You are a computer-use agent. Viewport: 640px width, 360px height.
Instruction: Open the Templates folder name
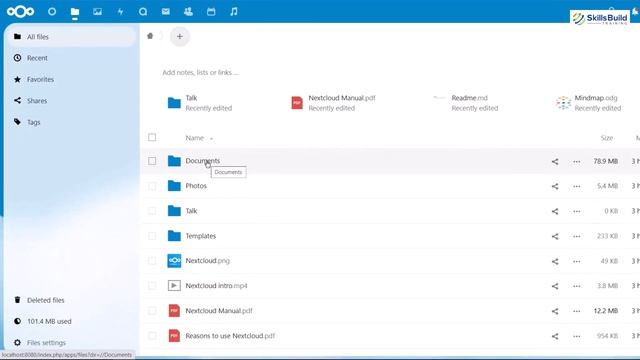(x=200, y=236)
